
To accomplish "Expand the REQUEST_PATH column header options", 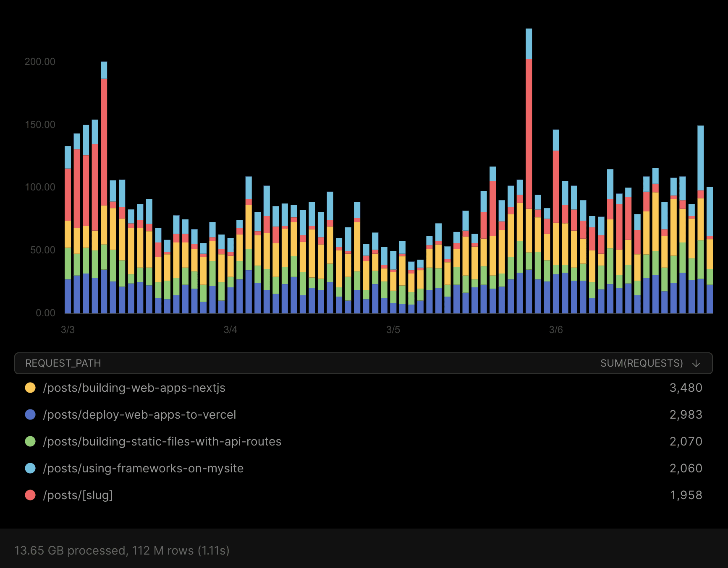I will 63,363.
